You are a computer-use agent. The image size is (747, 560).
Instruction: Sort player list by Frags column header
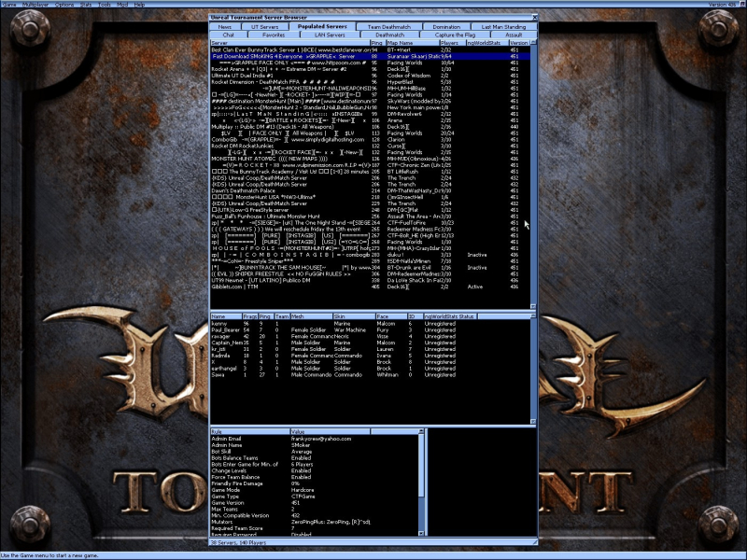tap(249, 316)
